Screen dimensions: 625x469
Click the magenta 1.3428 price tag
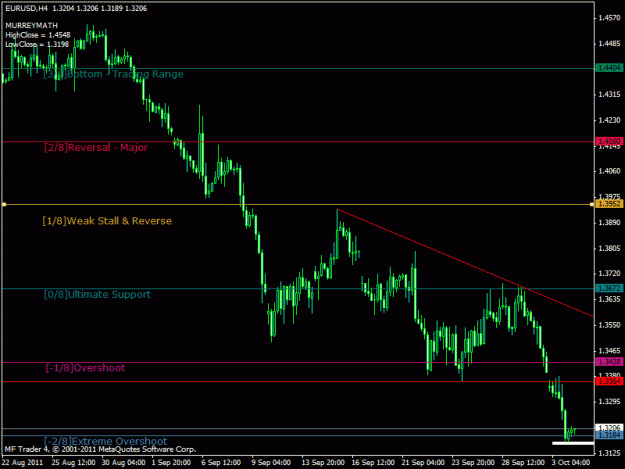(x=609, y=362)
